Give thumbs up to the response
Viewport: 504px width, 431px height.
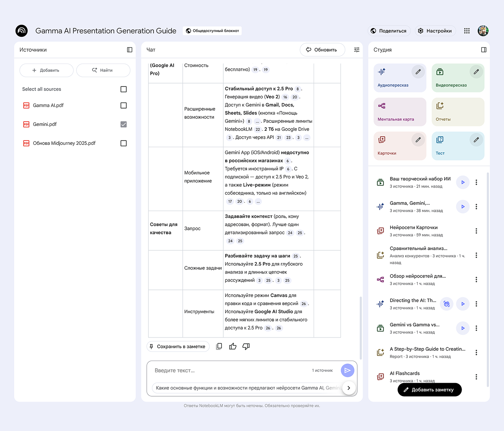click(233, 347)
